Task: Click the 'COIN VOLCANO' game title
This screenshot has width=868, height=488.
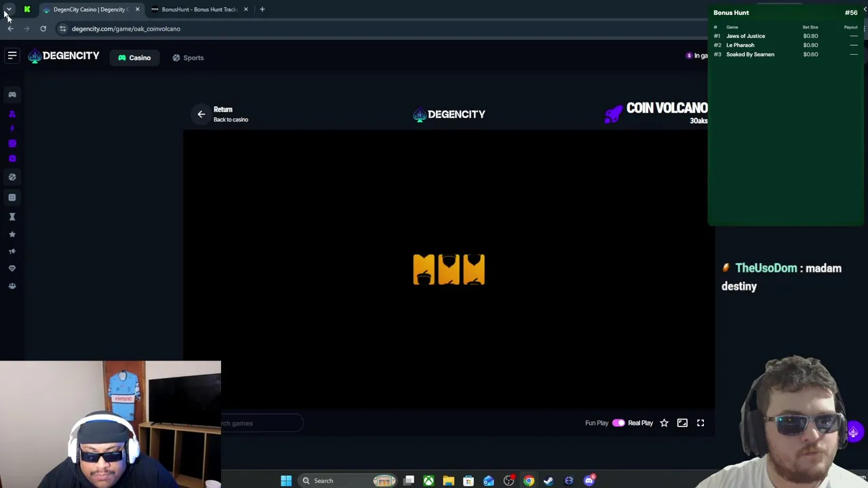Action: click(x=667, y=108)
